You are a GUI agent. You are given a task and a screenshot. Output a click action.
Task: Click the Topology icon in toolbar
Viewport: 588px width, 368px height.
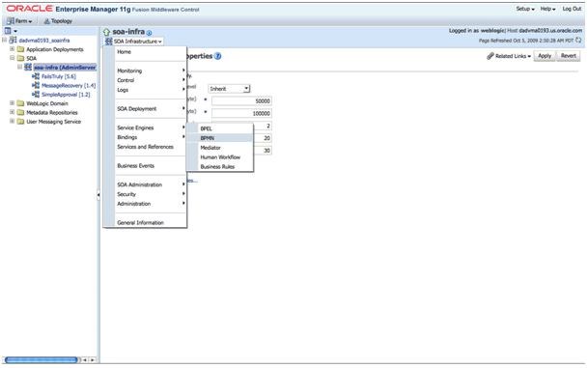tap(47, 21)
